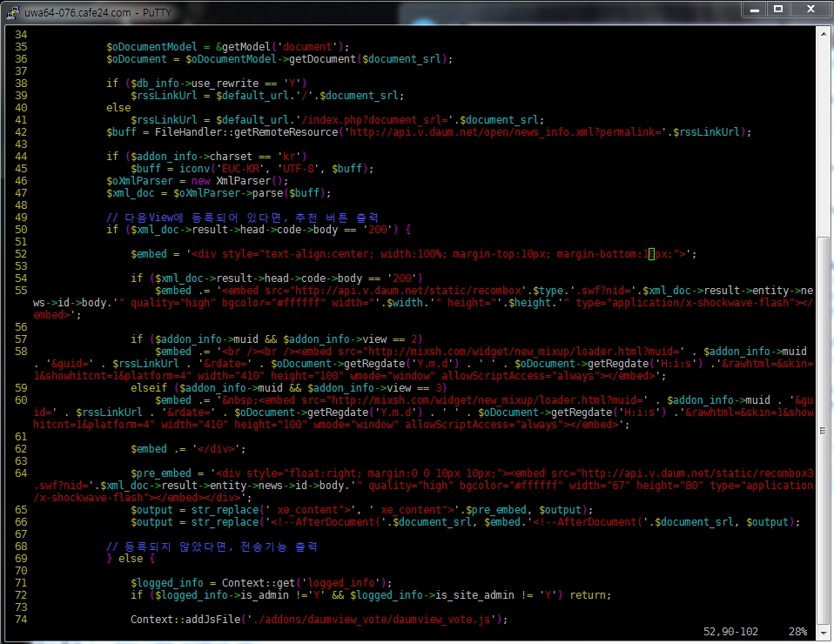834x644 pixels.
Task: Click 'text-align:center' on line 52
Action: tap(316, 254)
